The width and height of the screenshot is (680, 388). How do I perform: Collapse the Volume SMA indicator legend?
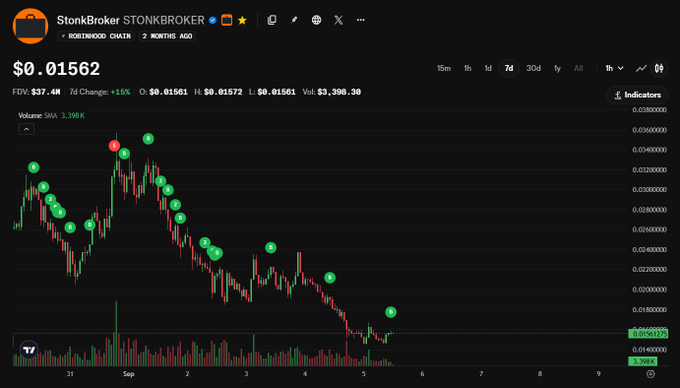(26, 129)
